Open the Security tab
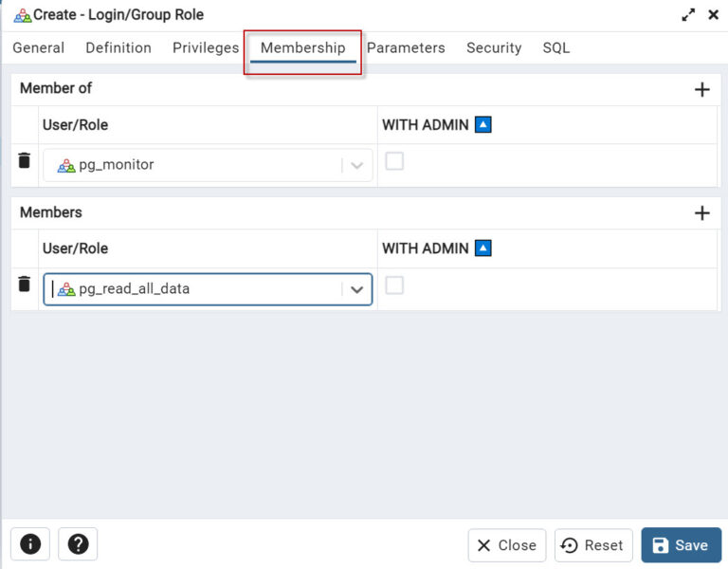This screenshot has width=728, height=569. click(494, 47)
